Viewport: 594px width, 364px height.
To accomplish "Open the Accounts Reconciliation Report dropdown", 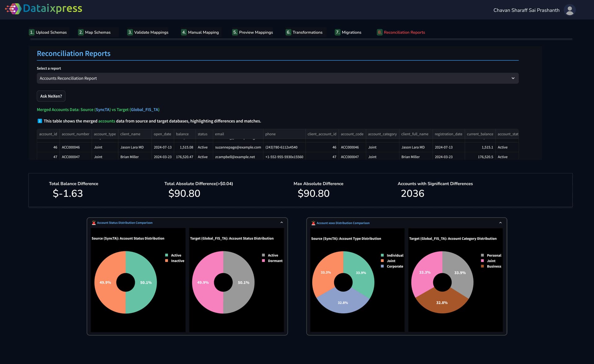I will coord(278,78).
